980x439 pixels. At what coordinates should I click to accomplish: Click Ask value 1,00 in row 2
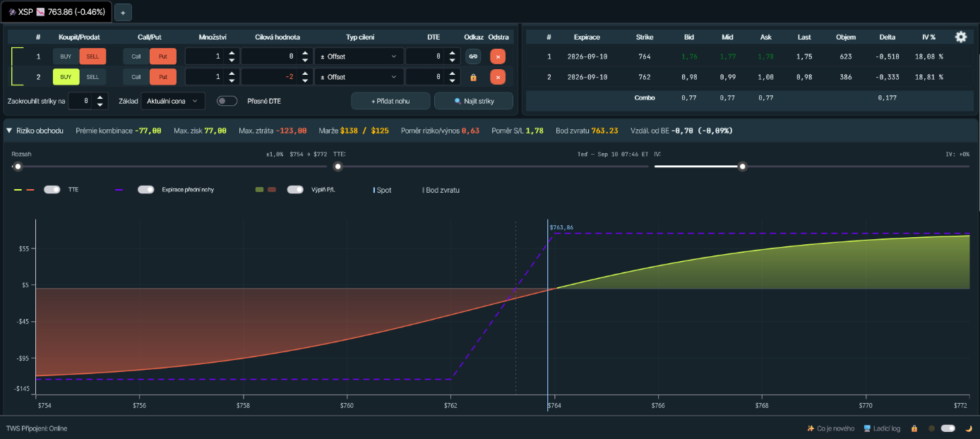click(766, 77)
